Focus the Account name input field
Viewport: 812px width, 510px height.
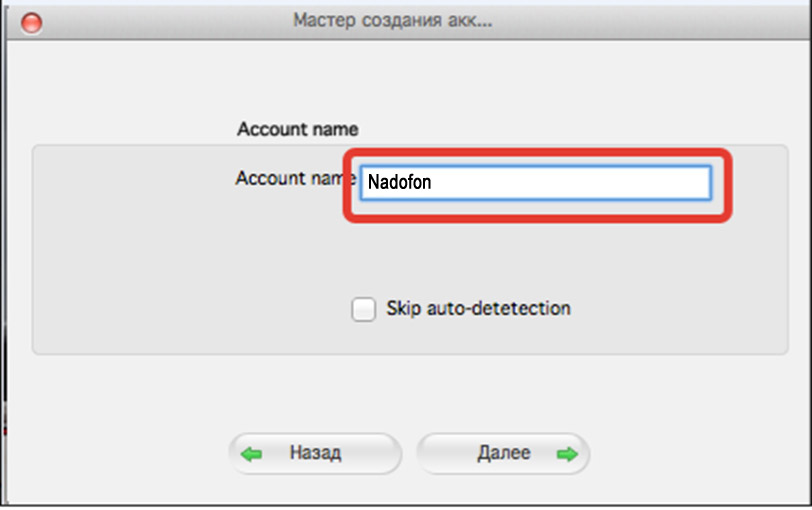[x=536, y=182]
